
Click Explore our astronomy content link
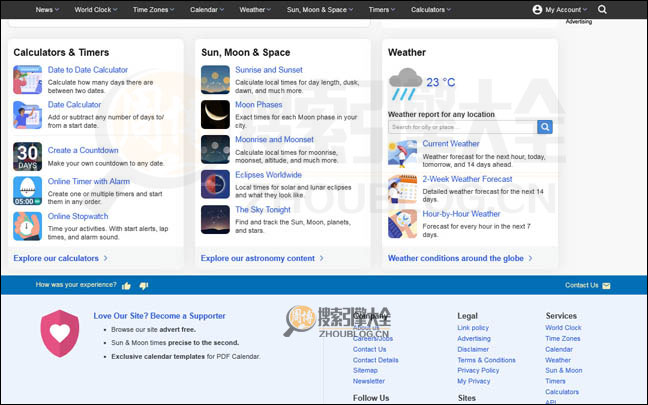point(262,258)
